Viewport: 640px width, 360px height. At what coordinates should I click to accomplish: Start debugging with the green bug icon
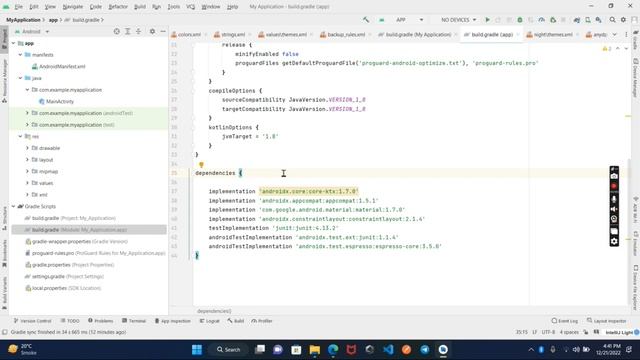(520, 20)
